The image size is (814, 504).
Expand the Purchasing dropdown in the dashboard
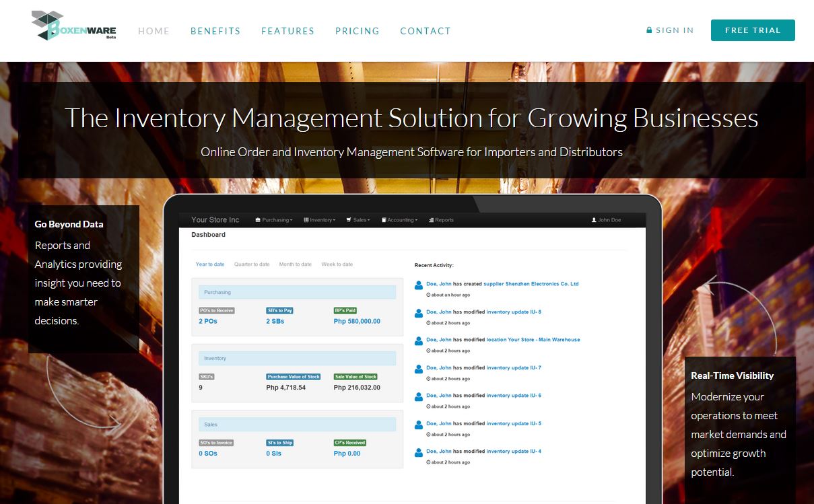point(274,220)
